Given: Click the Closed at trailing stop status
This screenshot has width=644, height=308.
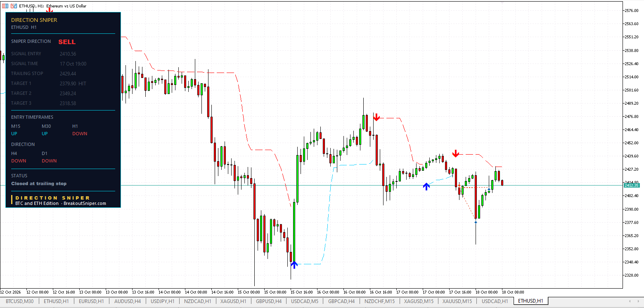Looking at the screenshot, I should click(x=39, y=183).
